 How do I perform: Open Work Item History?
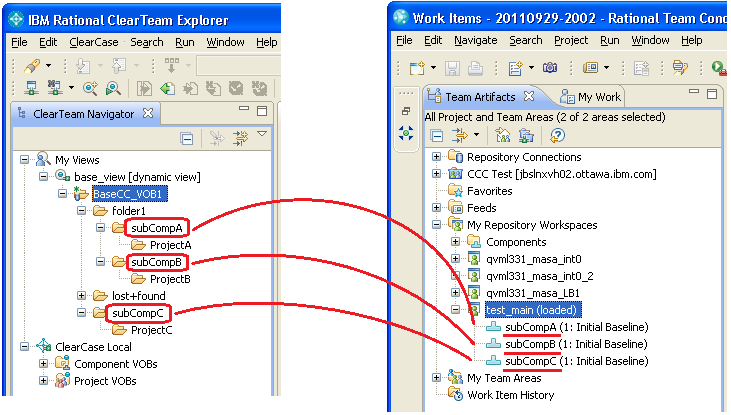click(510, 395)
